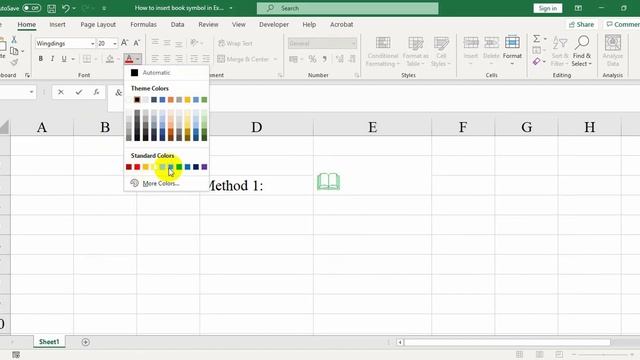The width and height of the screenshot is (640, 360).
Task: Click the Font Color A icon
Action: (129, 59)
